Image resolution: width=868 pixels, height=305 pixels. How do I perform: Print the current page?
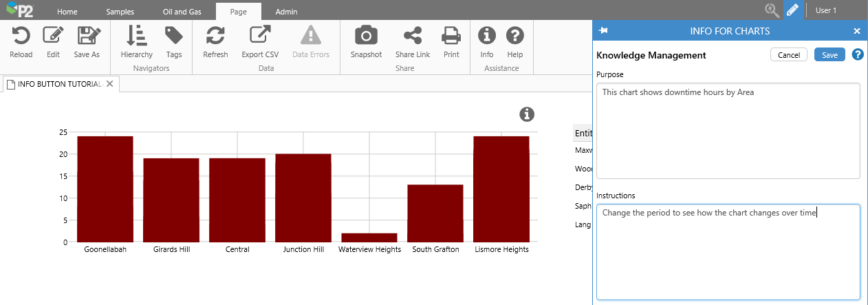(x=451, y=36)
